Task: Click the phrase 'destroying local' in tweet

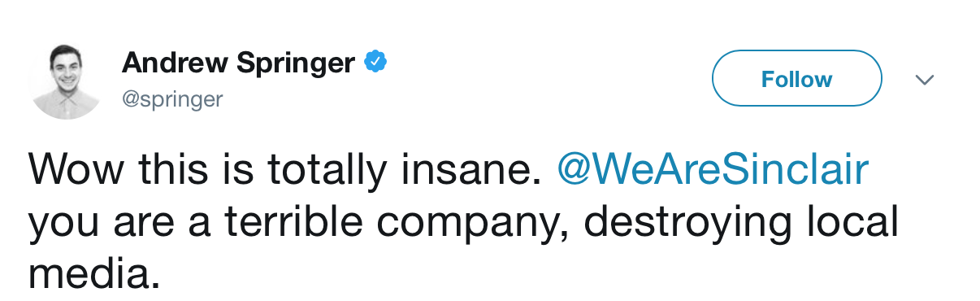Action: (x=741, y=223)
